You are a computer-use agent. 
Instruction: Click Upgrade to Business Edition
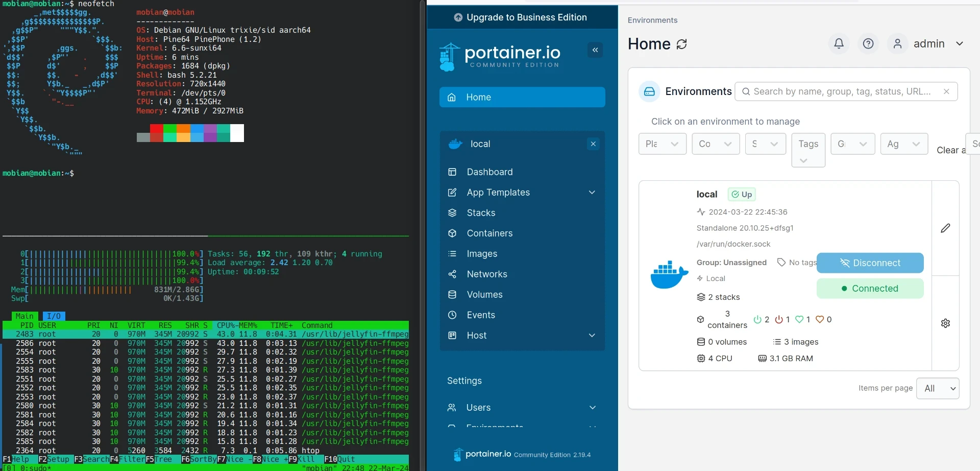coord(521,17)
